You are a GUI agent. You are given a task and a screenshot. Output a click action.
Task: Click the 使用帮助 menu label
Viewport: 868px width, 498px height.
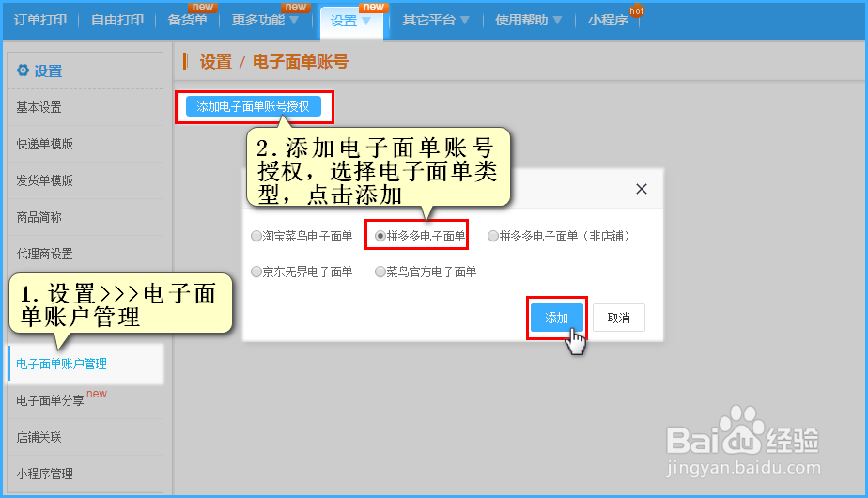click(521, 20)
